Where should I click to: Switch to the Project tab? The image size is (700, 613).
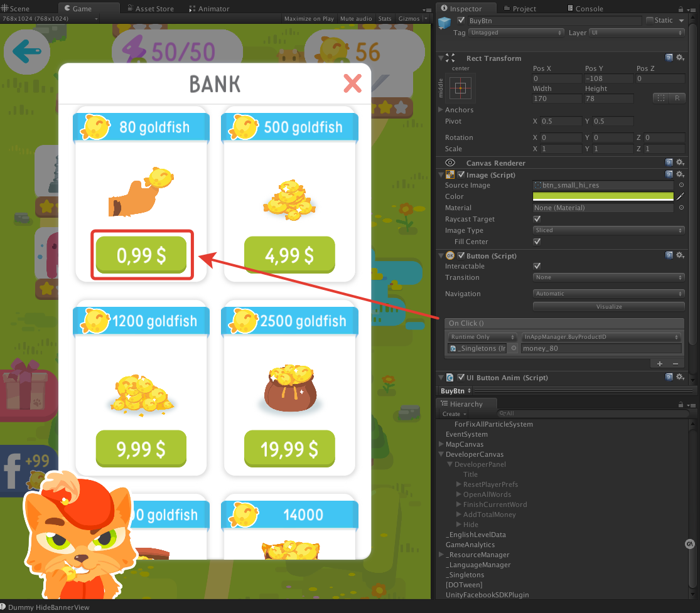520,9
